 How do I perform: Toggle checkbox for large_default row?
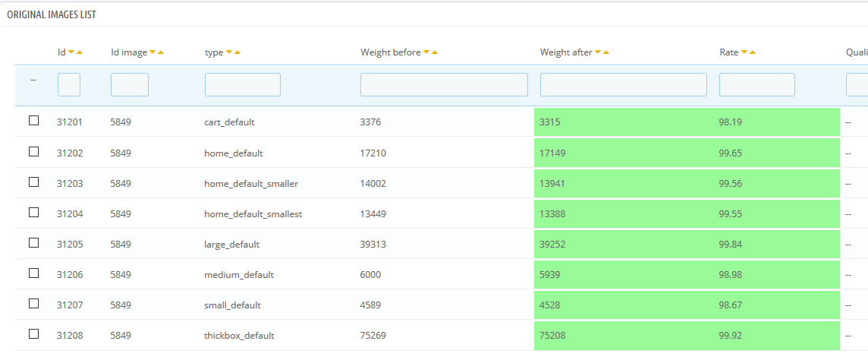tap(33, 243)
